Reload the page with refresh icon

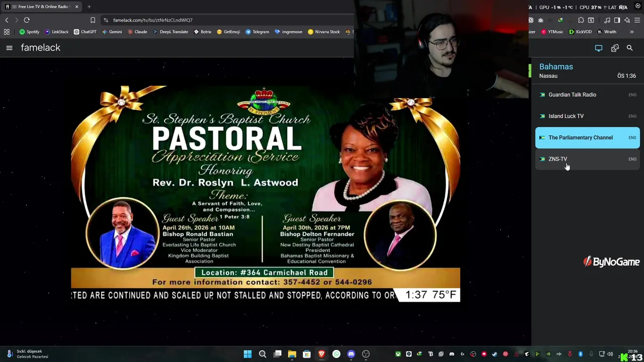point(27,20)
